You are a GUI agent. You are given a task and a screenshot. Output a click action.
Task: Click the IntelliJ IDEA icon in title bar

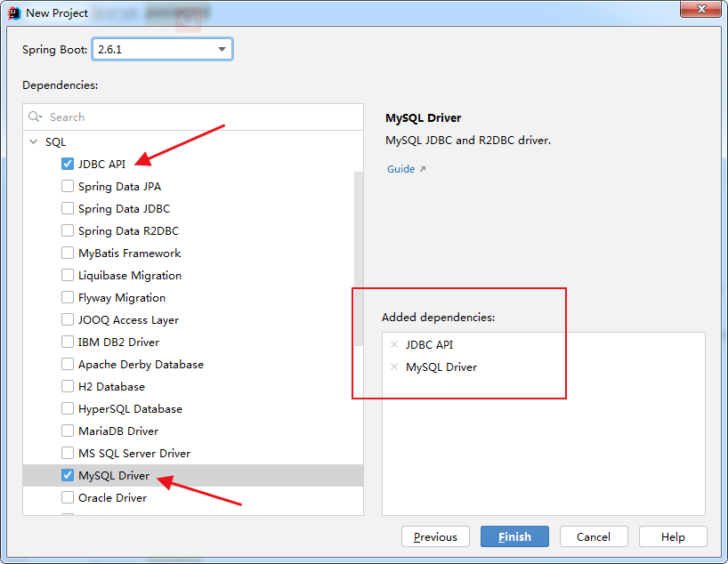(x=14, y=13)
